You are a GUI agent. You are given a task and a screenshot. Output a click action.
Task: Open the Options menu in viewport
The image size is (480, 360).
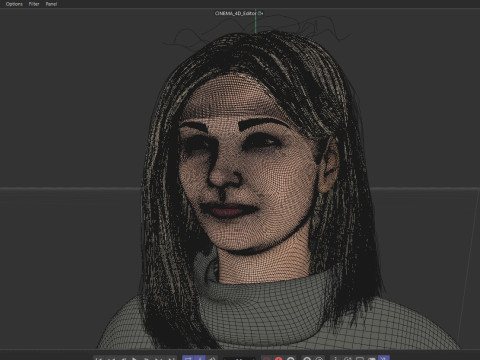click(x=14, y=4)
